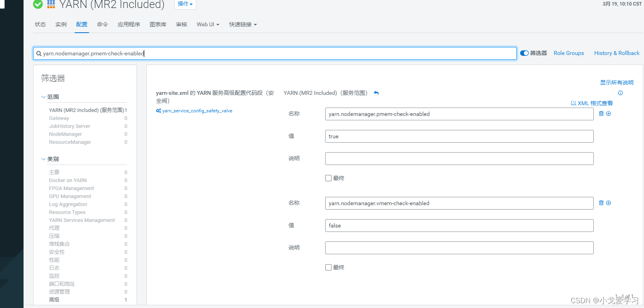The height and width of the screenshot is (308, 644).
Task: Delete the vmem-check-enabled property entry
Action: [601, 203]
